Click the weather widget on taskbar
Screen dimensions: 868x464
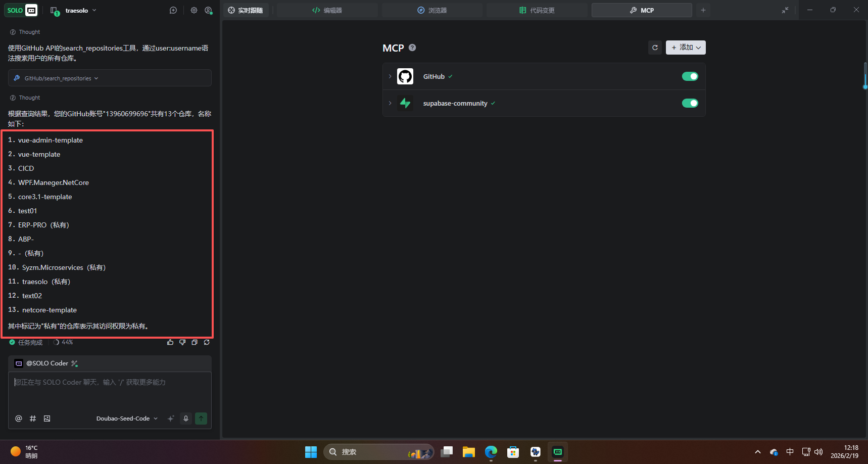pyautogui.click(x=24, y=452)
